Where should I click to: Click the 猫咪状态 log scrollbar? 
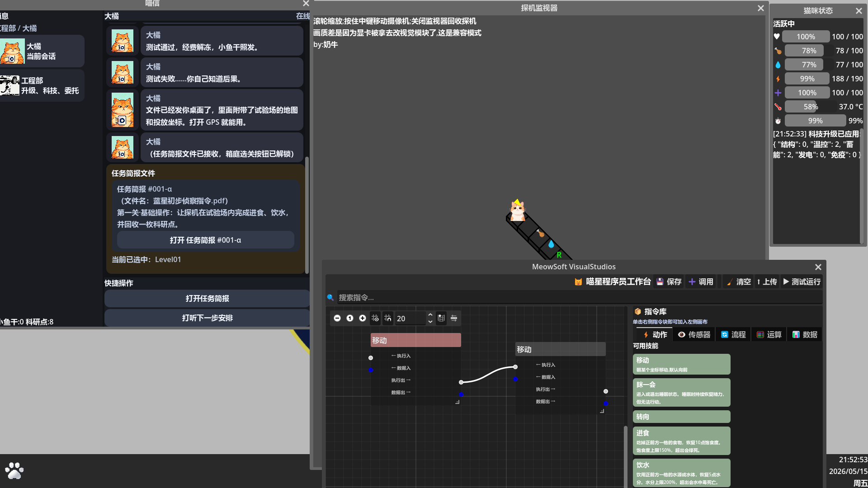[861, 186]
